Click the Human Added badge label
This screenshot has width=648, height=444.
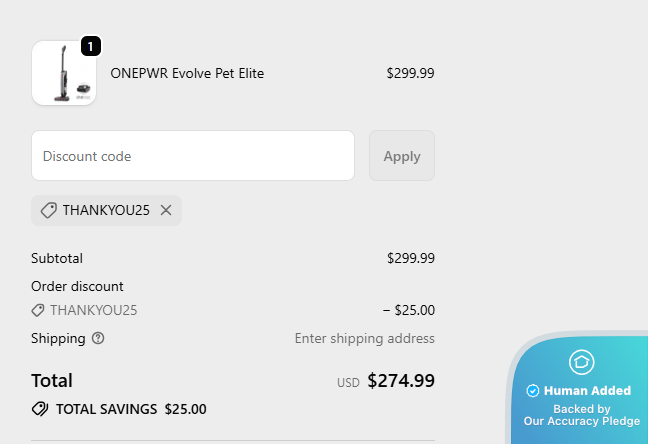click(x=587, y=391)
